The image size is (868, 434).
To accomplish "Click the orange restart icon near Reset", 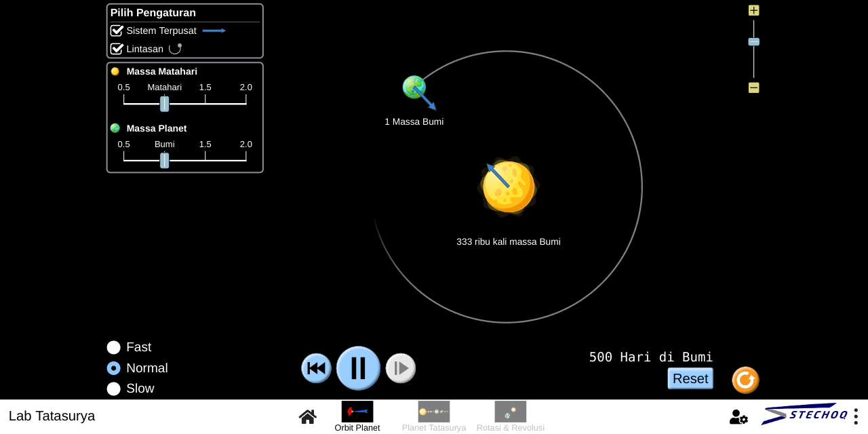I will click(x=745, y=380).
